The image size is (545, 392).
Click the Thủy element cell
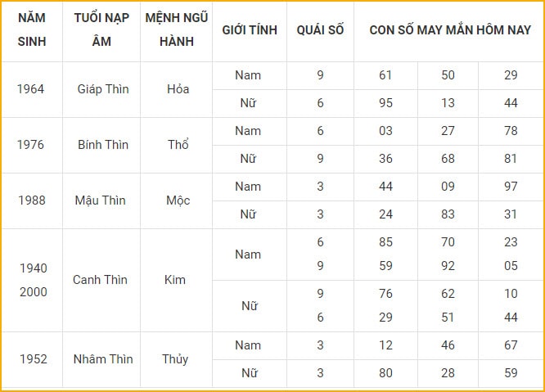click(x=175, y=359)
